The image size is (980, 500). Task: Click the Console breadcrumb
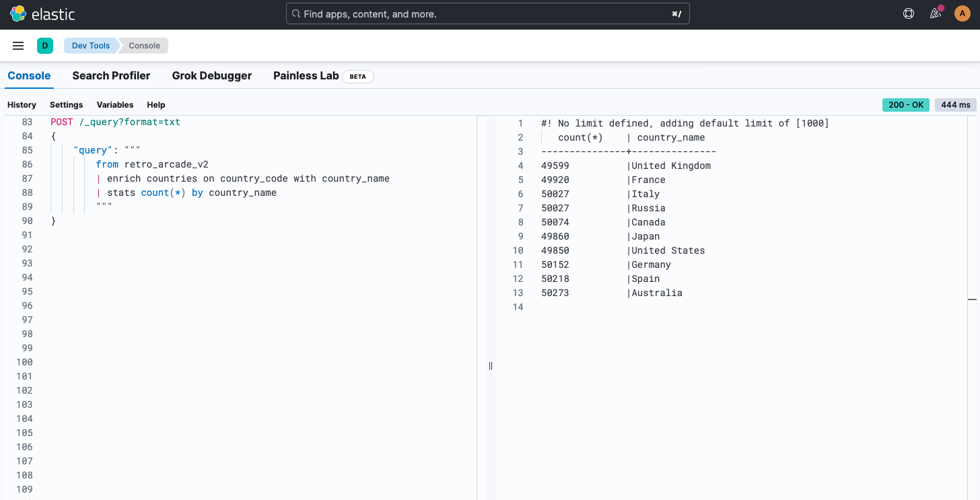145,46
